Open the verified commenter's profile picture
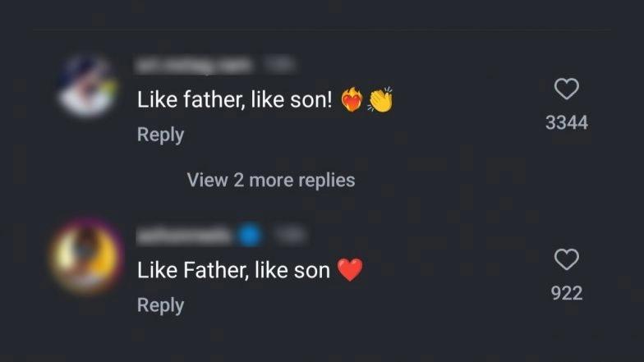This screenshot has height=362, width=644. point(85,256)
